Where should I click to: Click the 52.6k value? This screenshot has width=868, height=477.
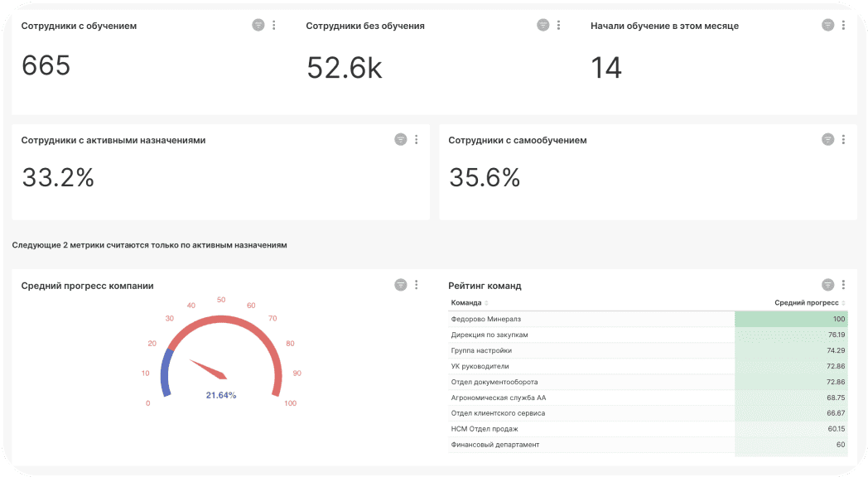[345, 68]
